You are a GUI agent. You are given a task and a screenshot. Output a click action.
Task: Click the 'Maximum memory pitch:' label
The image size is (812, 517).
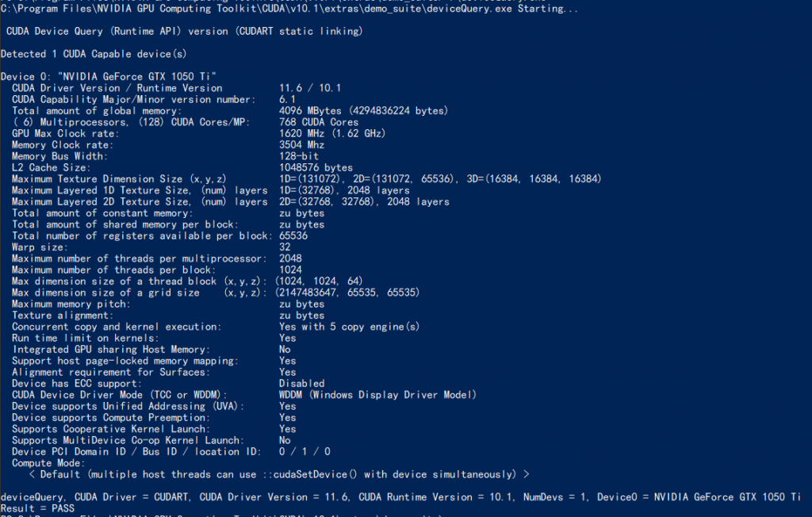click(x=71, y=304)
